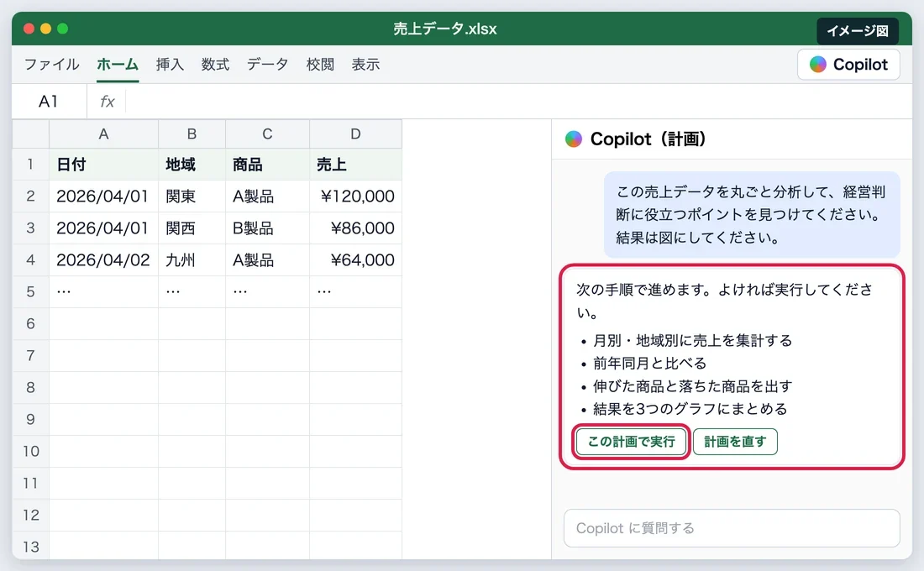Maximize the window with the green button

[62, 29]
